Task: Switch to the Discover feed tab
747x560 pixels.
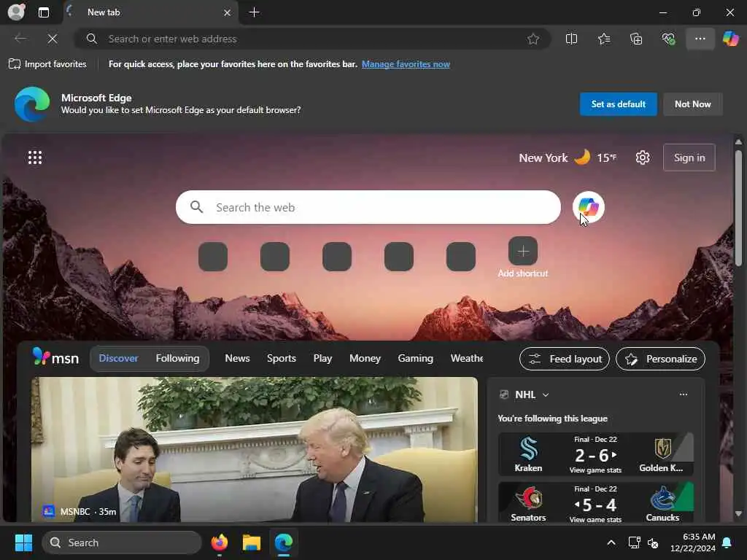Action: (x=118, y=358)
